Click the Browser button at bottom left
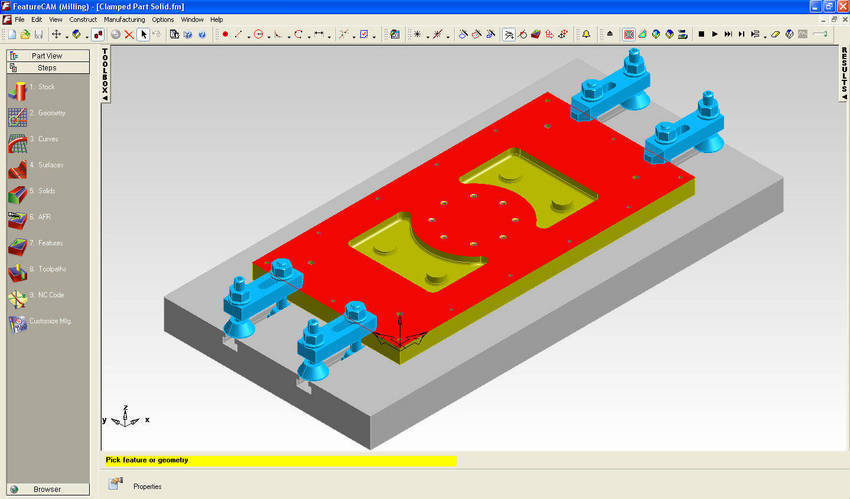This screenshot has width=850, height=499. click(47, 489)
